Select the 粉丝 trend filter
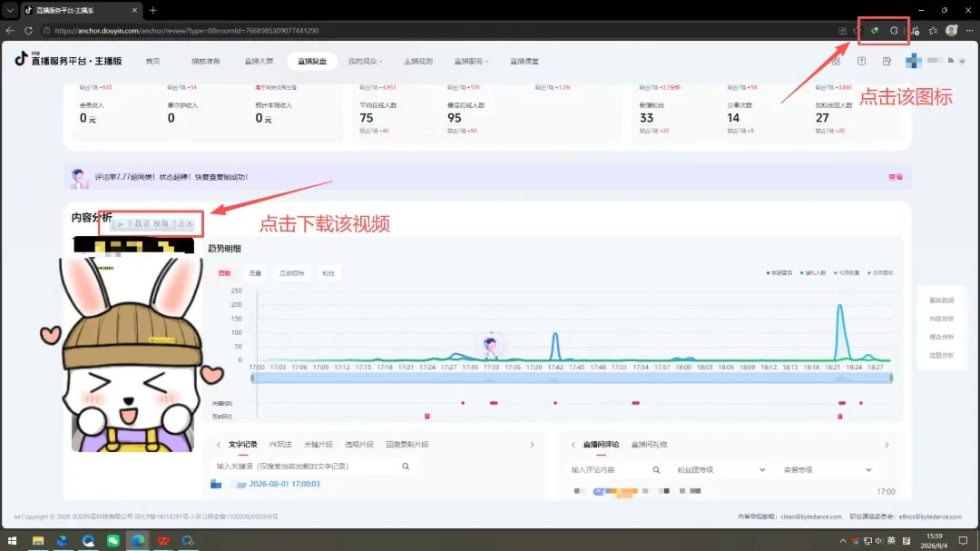 pos(328,273)
